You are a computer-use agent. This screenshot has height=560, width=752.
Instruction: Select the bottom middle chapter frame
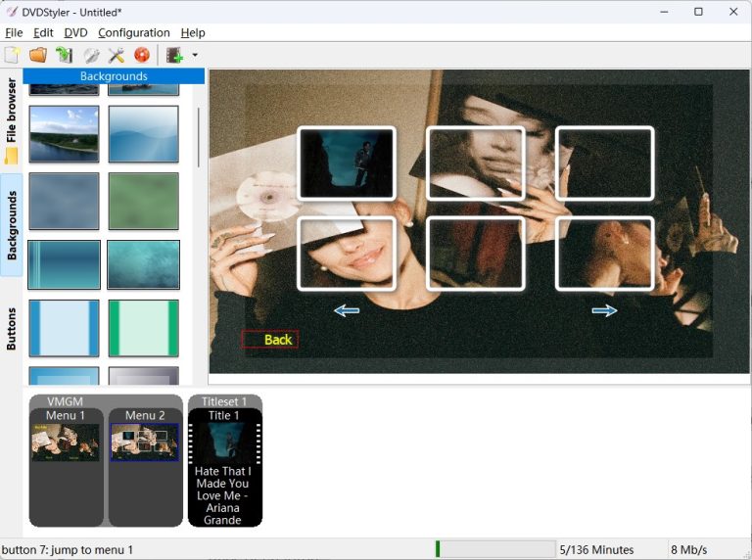[x=475, y=254]
